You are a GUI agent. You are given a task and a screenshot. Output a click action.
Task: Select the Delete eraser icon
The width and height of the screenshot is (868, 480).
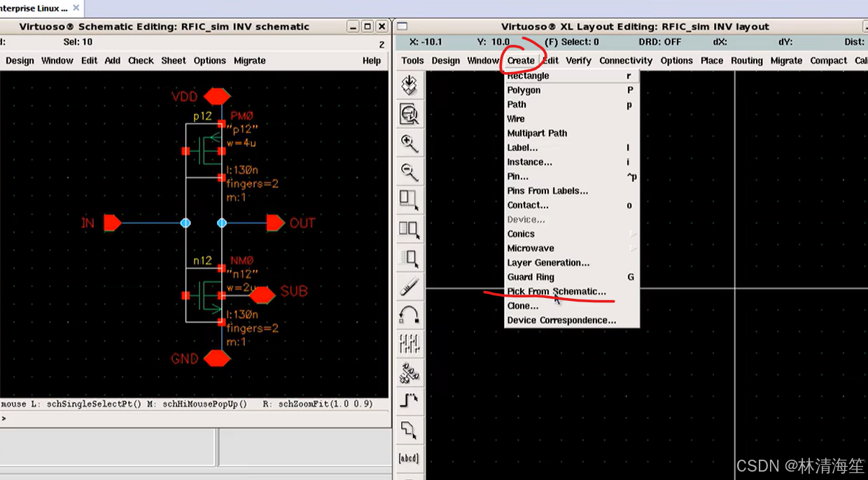(409, 286)
